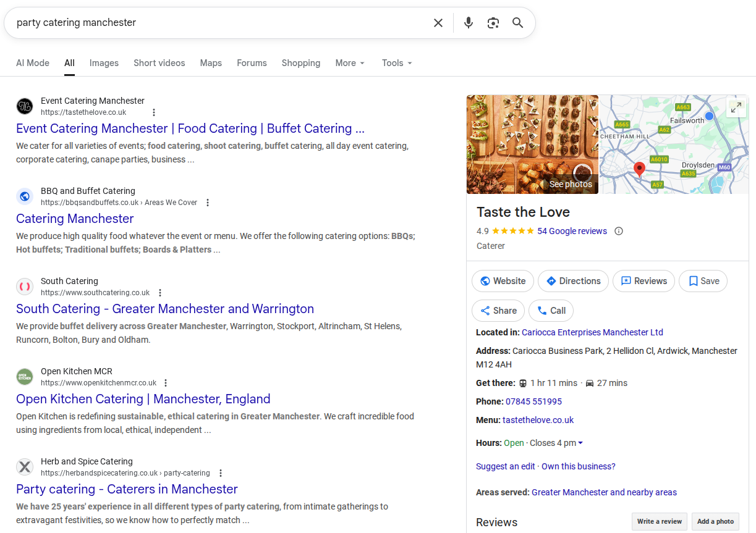Click into the search input field
The height and width of the screenshot is (533, 756).
pos(216,23)
